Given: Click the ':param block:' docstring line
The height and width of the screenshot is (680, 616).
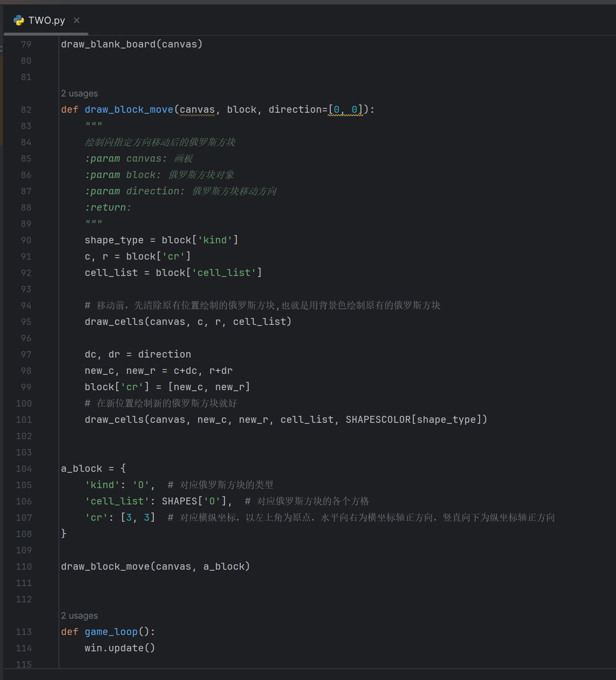Looking at the screenshot, I should (160, 175).
